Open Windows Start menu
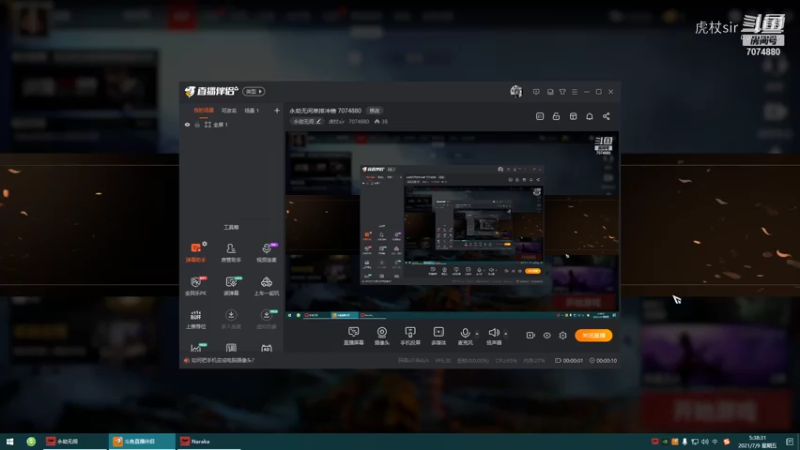This screenshot has height=450, width=800. pos(10,441)
